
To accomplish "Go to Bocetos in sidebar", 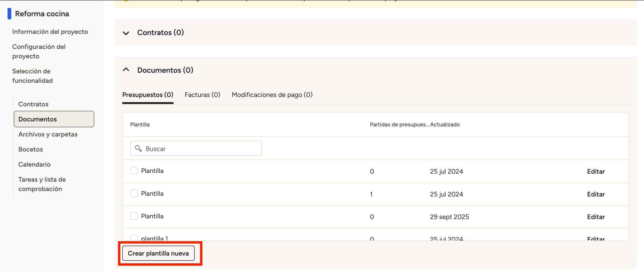I will click(x=31, y=149).
